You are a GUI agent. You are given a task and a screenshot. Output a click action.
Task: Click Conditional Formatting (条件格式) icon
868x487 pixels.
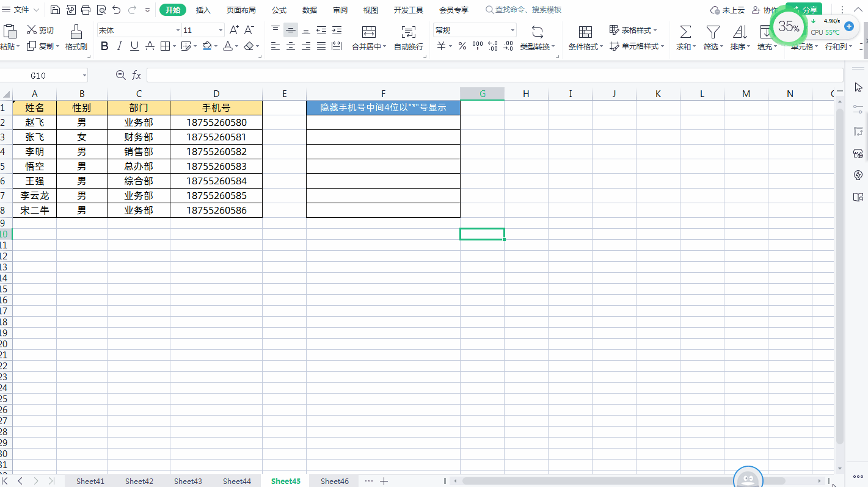pyautogui.click(x=585, y=31)
